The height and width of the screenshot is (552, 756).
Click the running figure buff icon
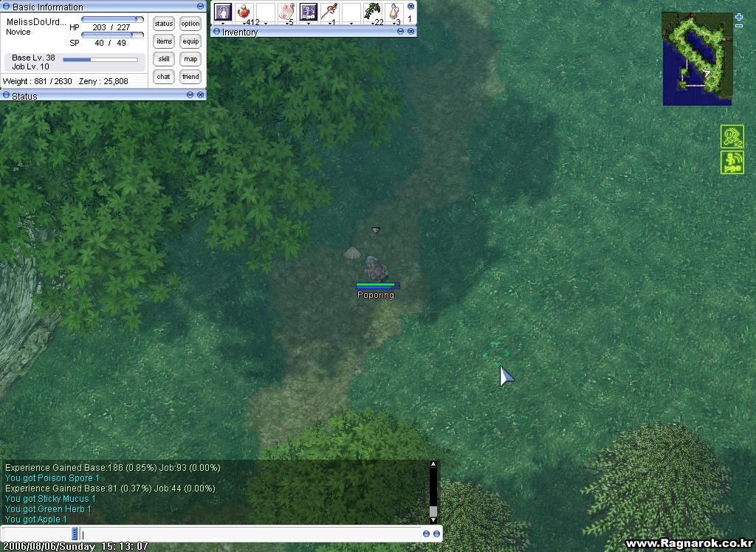click(x=732, y=162)
